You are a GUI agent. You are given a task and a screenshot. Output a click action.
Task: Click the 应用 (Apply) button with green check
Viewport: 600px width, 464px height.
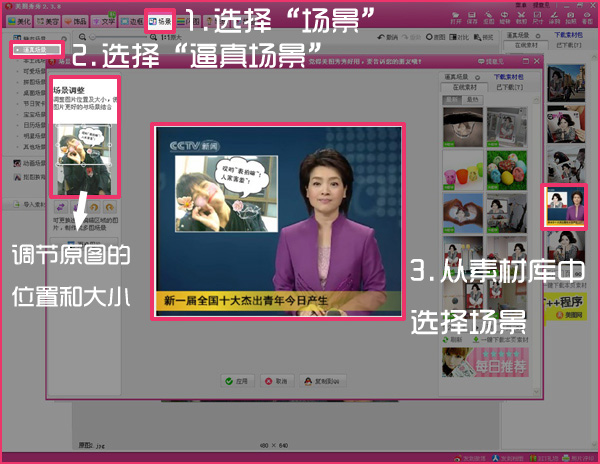pos(236,380)
